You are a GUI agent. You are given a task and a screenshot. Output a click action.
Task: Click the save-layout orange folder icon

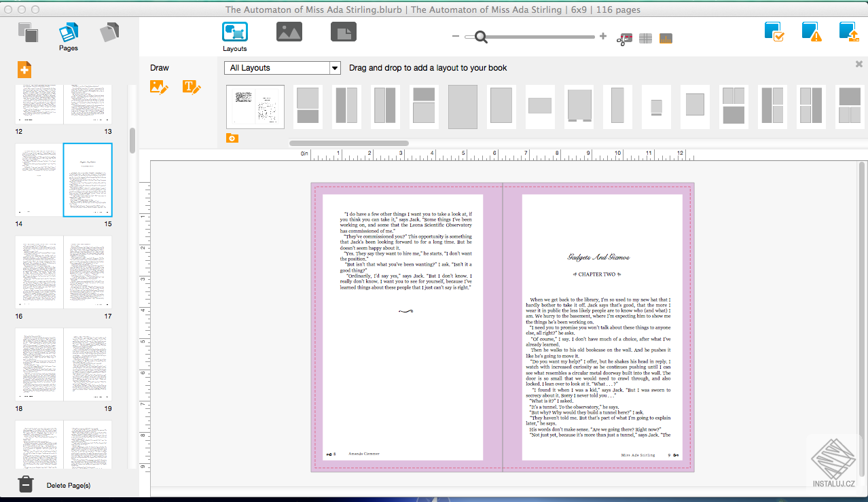point(232,139)
